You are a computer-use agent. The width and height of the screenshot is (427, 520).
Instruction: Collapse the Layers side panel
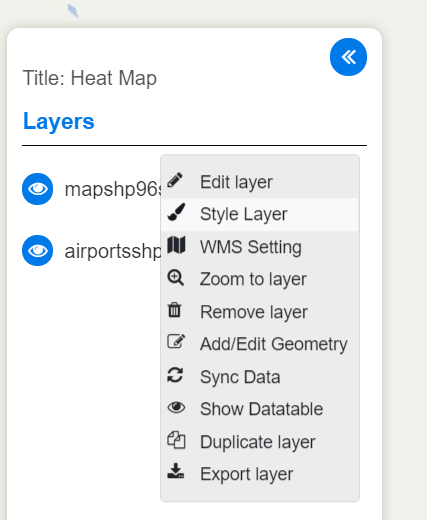click(348, 57)
